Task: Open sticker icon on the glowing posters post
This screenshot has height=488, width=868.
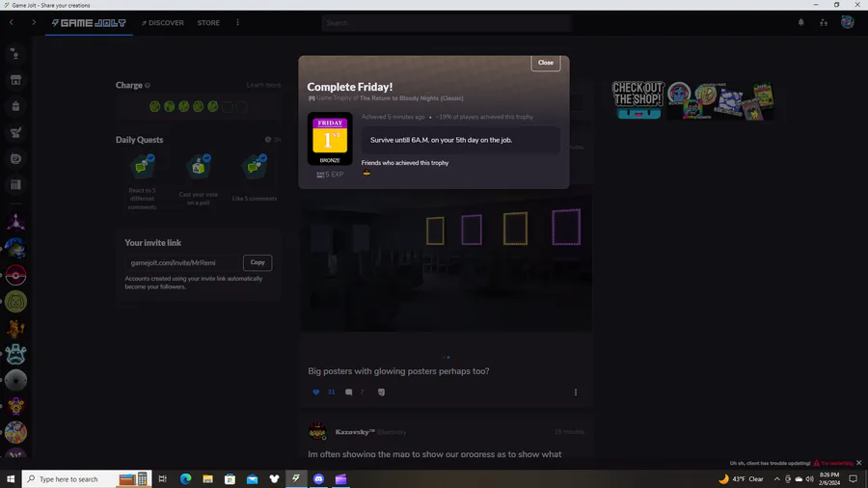Action: (x=381, y=392)
